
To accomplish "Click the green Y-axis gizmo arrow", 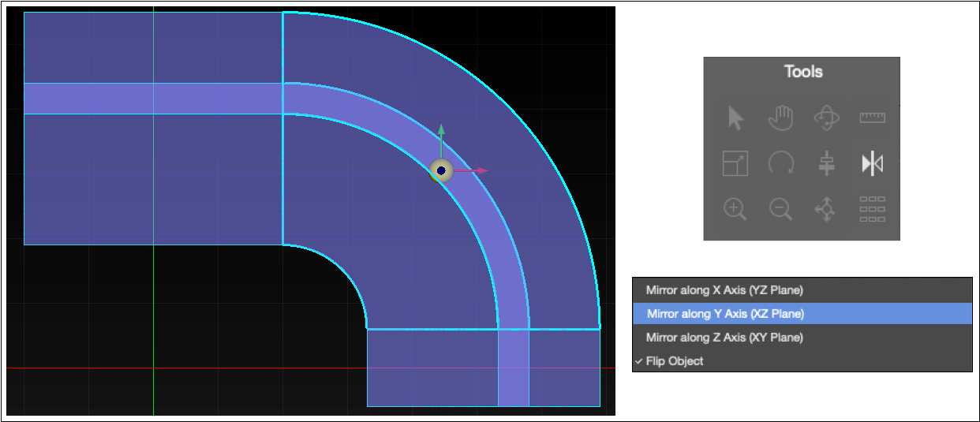I will coord(441,140).
